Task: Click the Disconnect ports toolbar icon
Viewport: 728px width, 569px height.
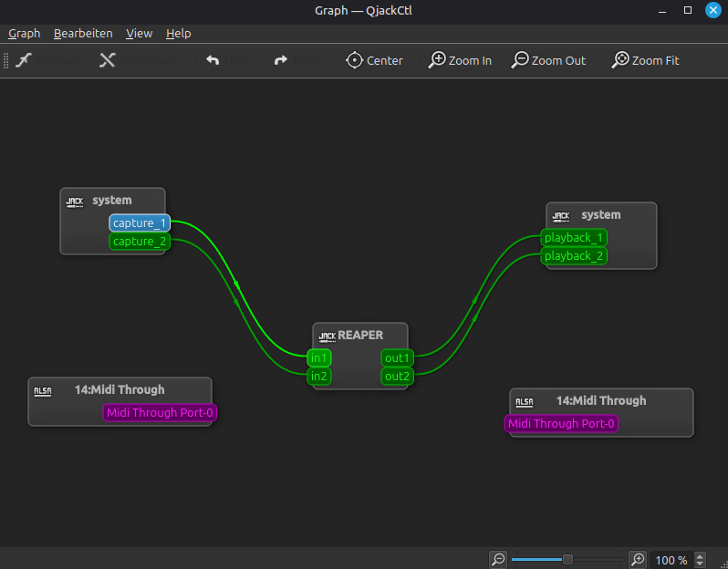Action: 108,60
